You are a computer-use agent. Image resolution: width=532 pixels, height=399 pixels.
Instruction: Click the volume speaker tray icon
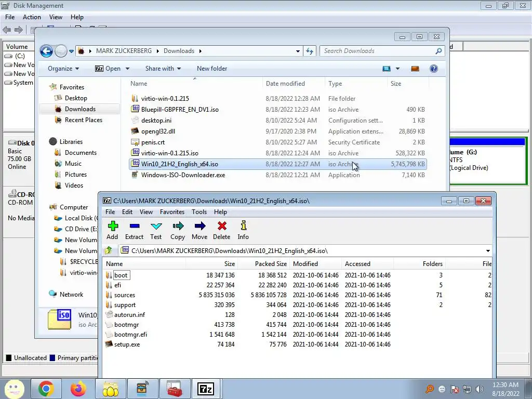(480, 389)
